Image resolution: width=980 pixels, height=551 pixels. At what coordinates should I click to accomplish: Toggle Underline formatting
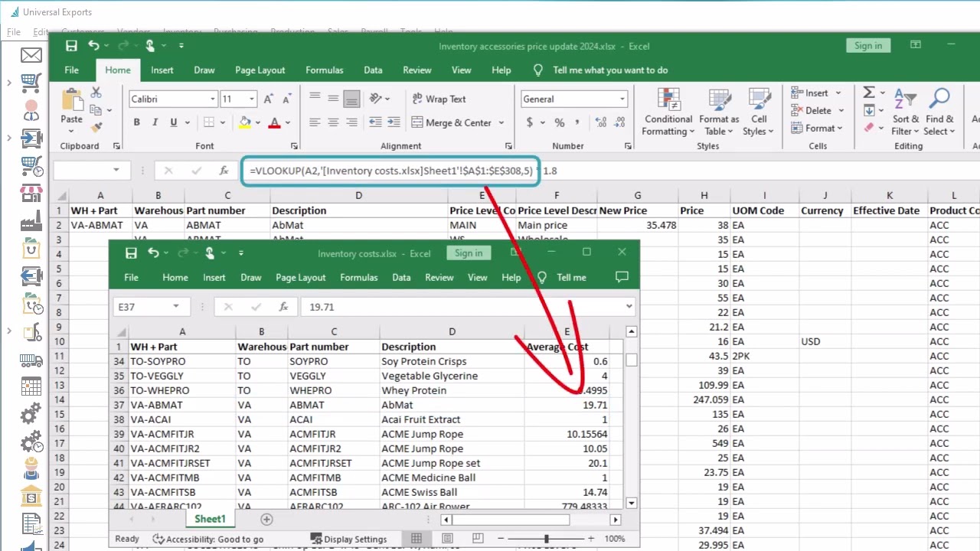point(174,122)
